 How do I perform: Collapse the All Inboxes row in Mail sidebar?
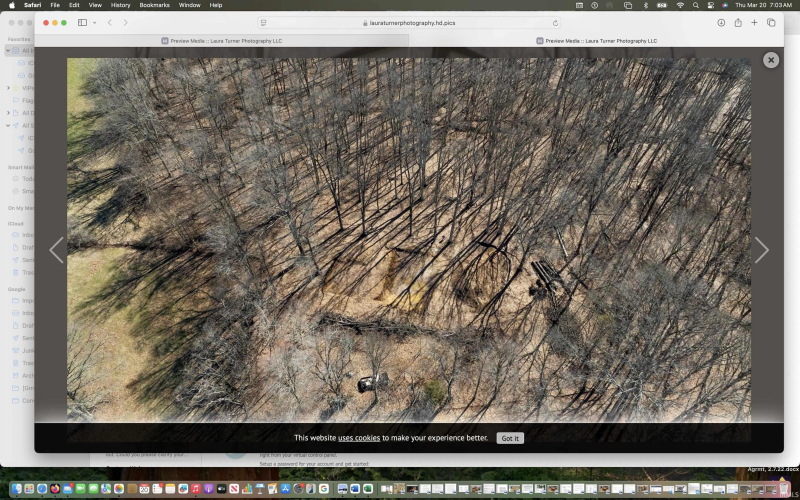tap(8, 51)
